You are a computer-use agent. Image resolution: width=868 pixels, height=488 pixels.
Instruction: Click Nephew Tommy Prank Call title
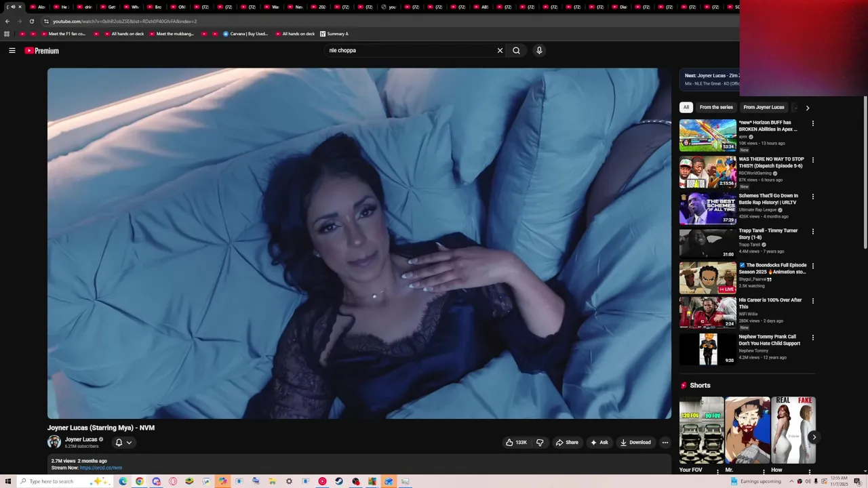[x=770, y=340]
